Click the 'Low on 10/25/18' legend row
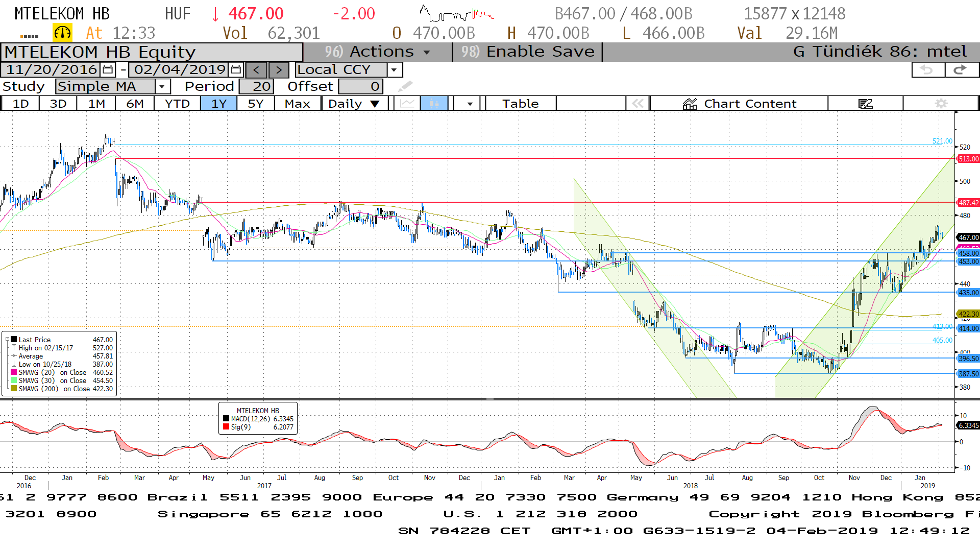 [62, 364]
